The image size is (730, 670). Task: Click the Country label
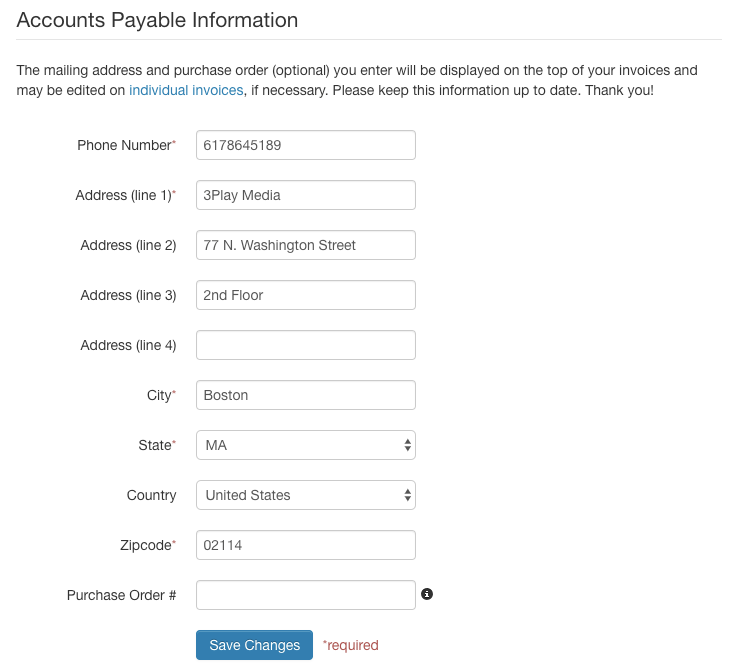click(x=151, y=495)
